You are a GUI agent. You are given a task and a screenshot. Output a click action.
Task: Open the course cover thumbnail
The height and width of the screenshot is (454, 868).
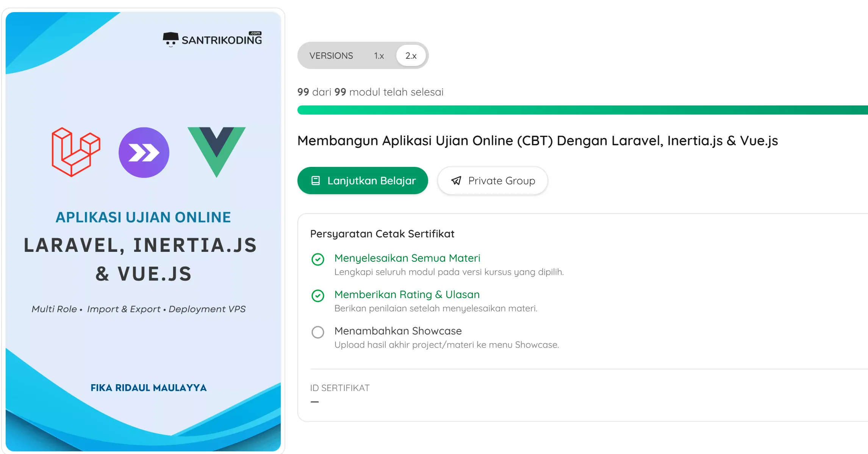click(143, 232)
